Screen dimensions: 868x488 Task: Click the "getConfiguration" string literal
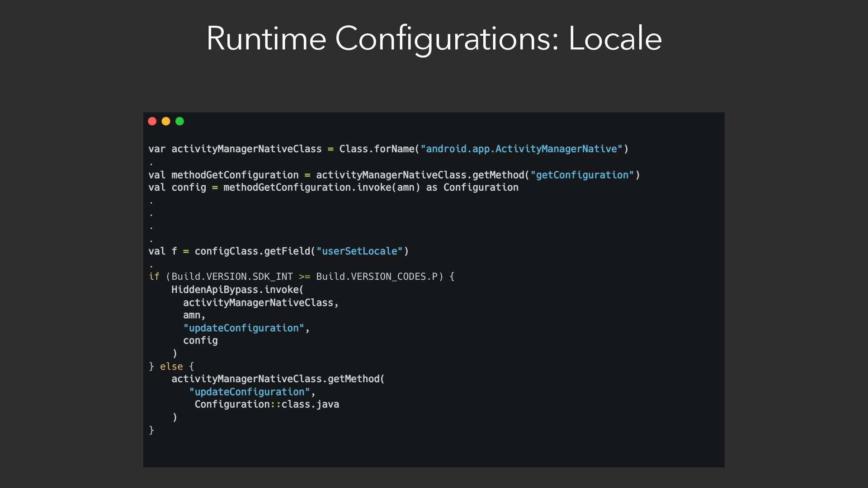(x=582, y=175)
